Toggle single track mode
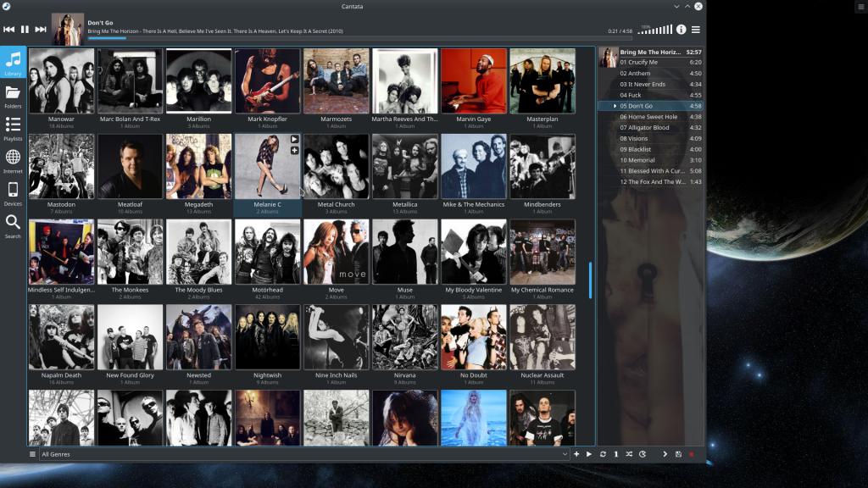The image size is (868, 488). pyautogui.click(x=616, y=454)
